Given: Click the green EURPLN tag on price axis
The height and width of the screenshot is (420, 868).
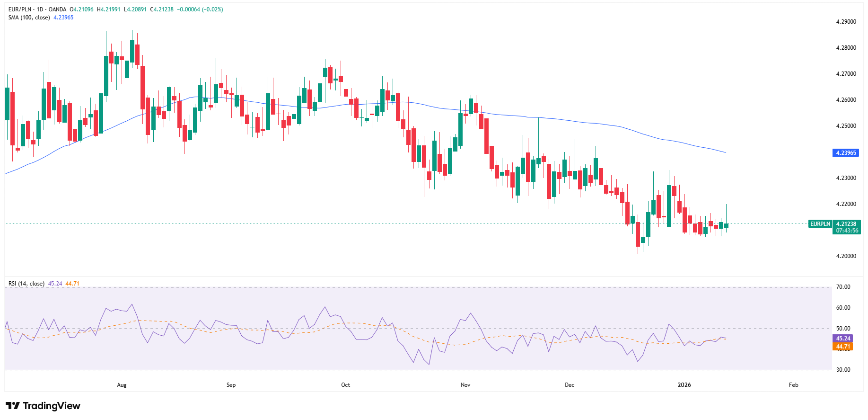Looking at the screenshot, I should [x=820, y=224].
